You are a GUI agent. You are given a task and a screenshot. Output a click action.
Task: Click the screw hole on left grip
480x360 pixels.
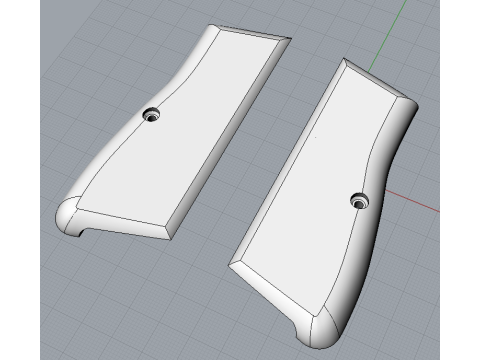(151, 114)
